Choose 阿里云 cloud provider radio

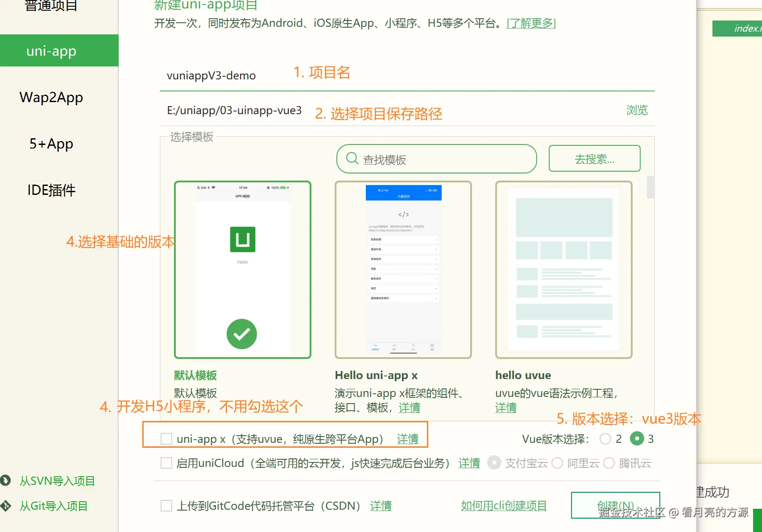tap(557, 463)
